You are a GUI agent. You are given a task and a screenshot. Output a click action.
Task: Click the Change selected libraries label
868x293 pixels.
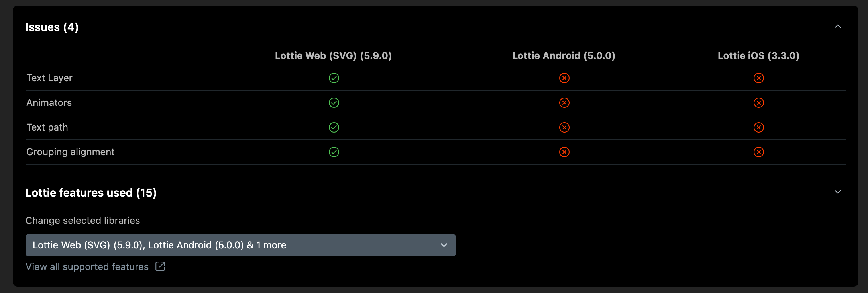point(83,221)
